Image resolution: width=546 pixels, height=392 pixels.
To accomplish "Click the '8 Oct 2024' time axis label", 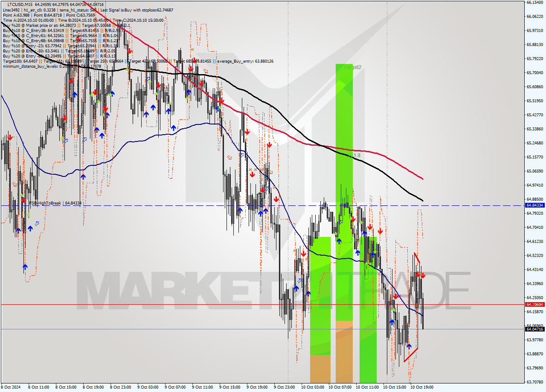I will click(11, 387).
